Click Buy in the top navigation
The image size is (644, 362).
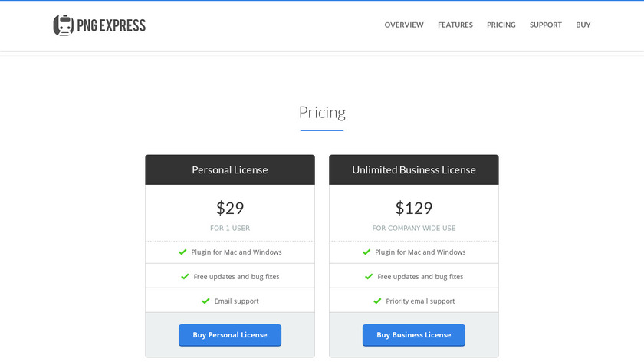(x=583, y=25)
